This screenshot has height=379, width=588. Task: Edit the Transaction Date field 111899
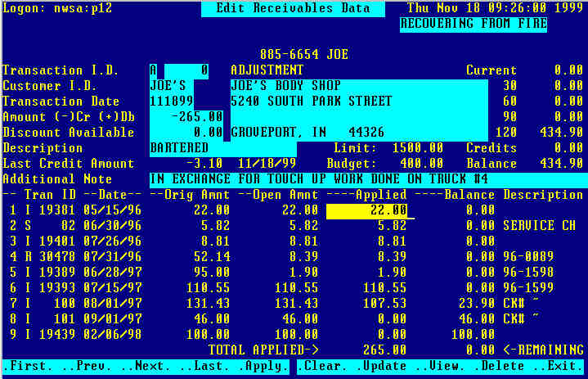(x=172, y=102)
